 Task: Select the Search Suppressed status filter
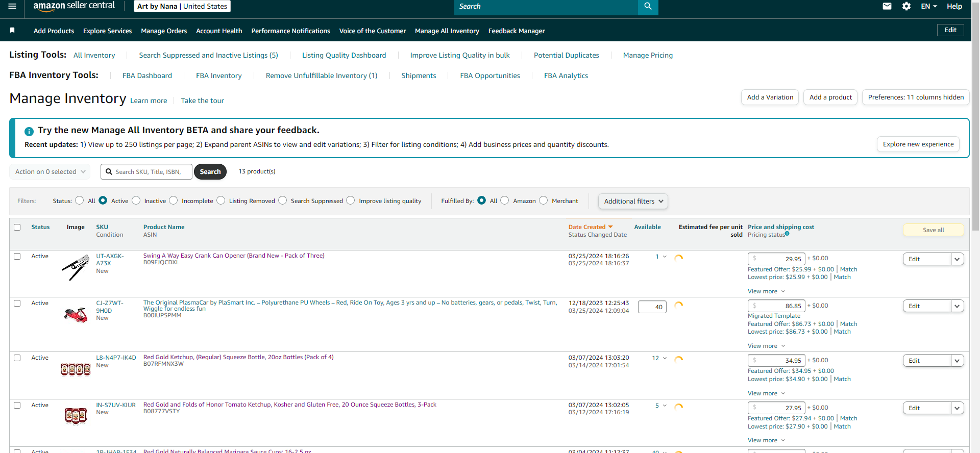pyautogui.click(x=283, y=200)
